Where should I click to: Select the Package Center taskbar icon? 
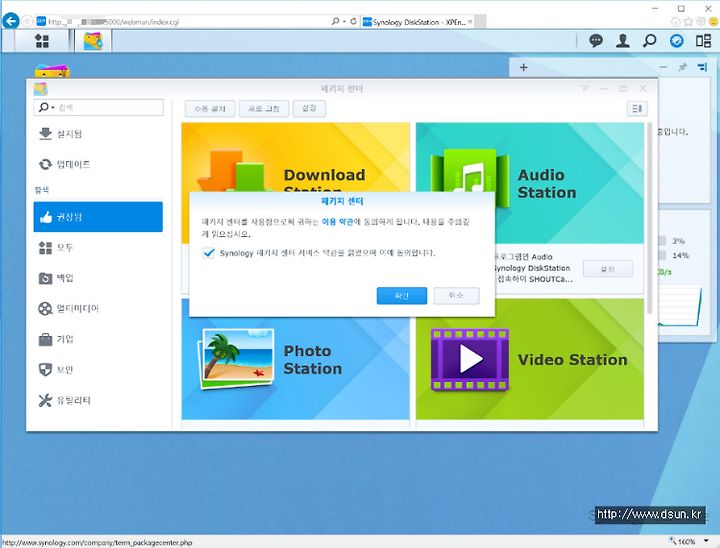(93, 41)
